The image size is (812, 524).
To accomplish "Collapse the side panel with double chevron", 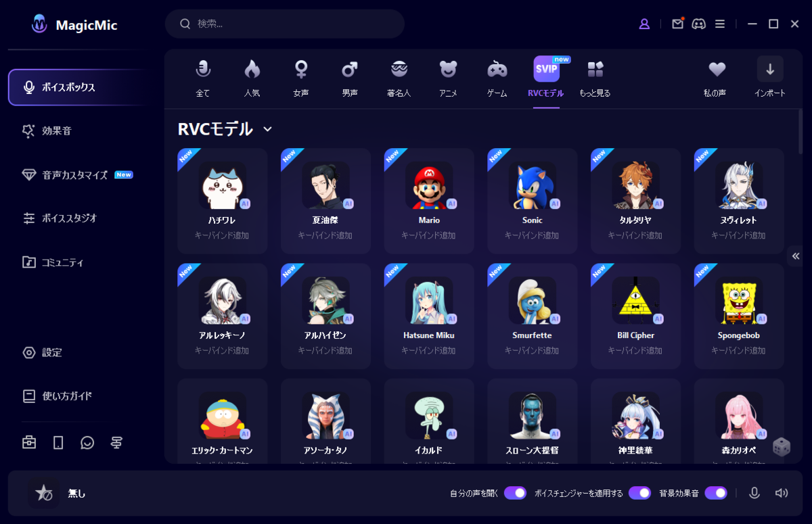I will click(x=796, y=256).
